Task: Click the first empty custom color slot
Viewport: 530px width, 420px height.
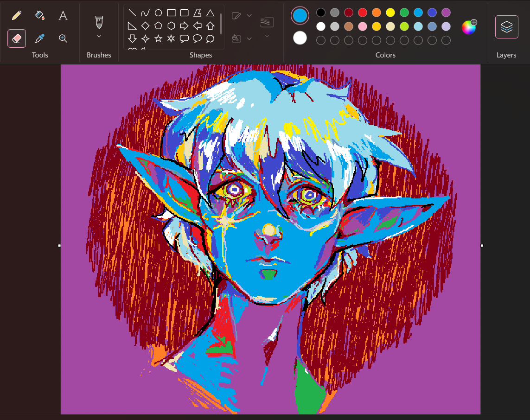Action: click(321, 40)
